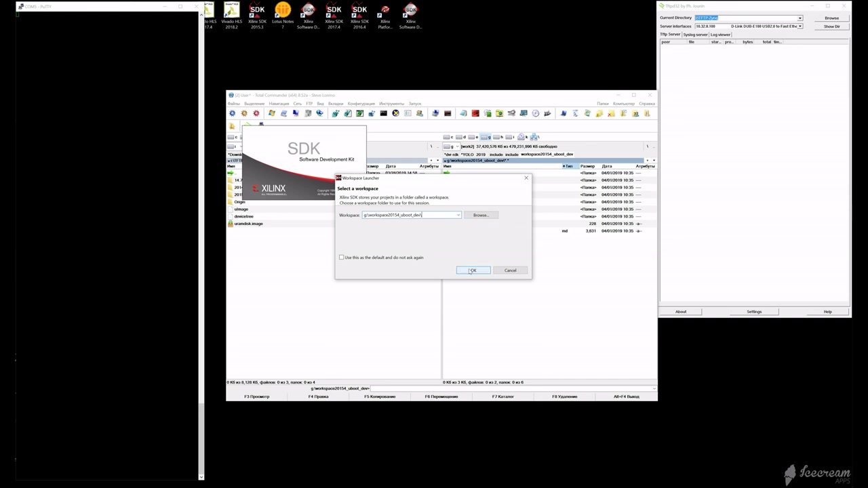Open the Server interfaces dropdown in Tftpd32
Image resolution: width=868 pixels, height=488 pixels.
800,26
